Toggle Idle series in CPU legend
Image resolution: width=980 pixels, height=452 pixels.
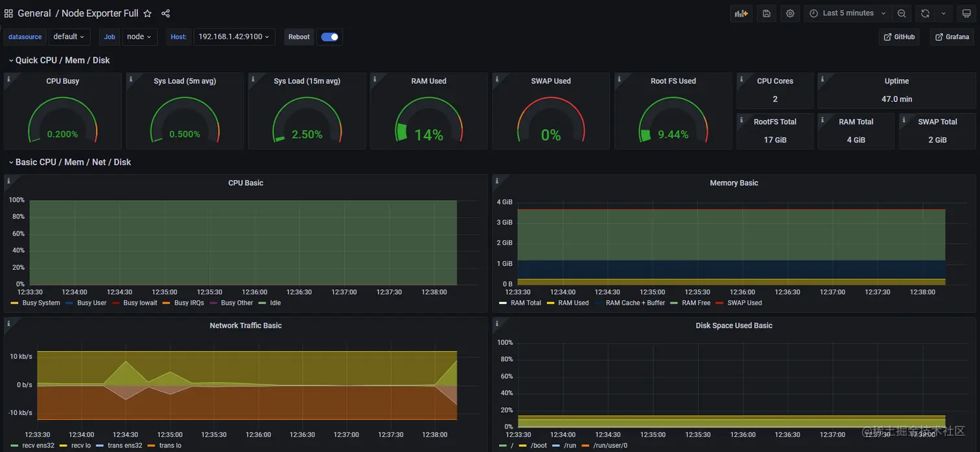pyautogui.click(x=275, y=303)
